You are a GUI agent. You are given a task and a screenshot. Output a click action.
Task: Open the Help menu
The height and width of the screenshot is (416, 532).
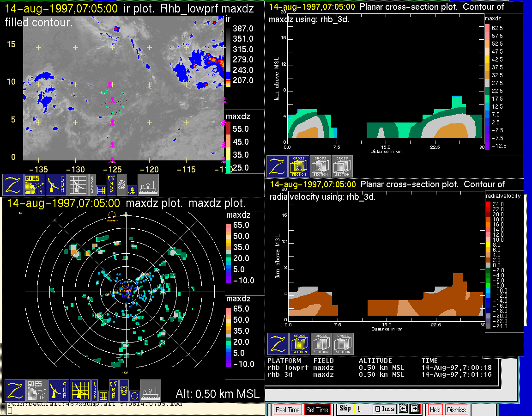point(435,410)
